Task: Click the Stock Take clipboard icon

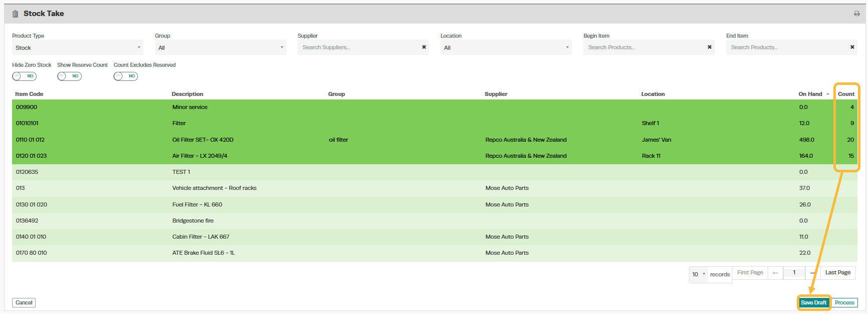Action: pos(15,14)
